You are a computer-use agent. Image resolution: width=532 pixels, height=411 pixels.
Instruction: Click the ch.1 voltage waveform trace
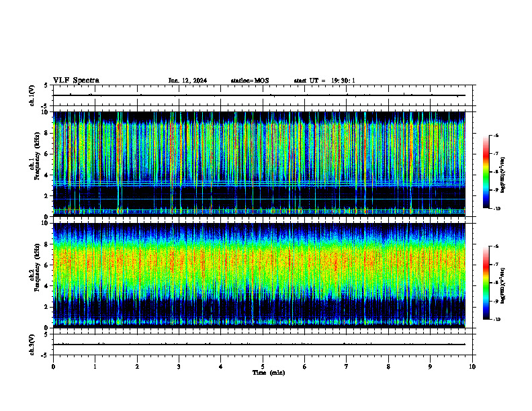(x=259, y=95)
